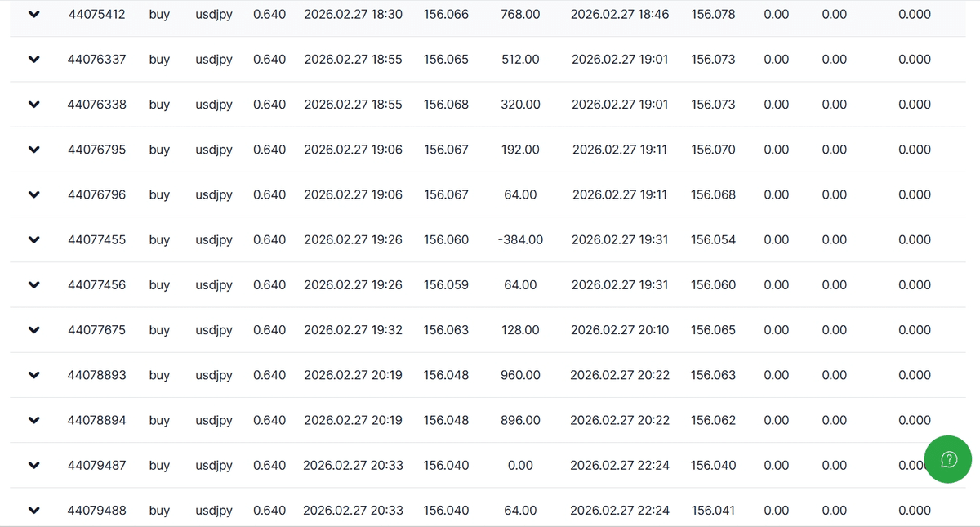Expand trade row 44079488

(34, 511)
